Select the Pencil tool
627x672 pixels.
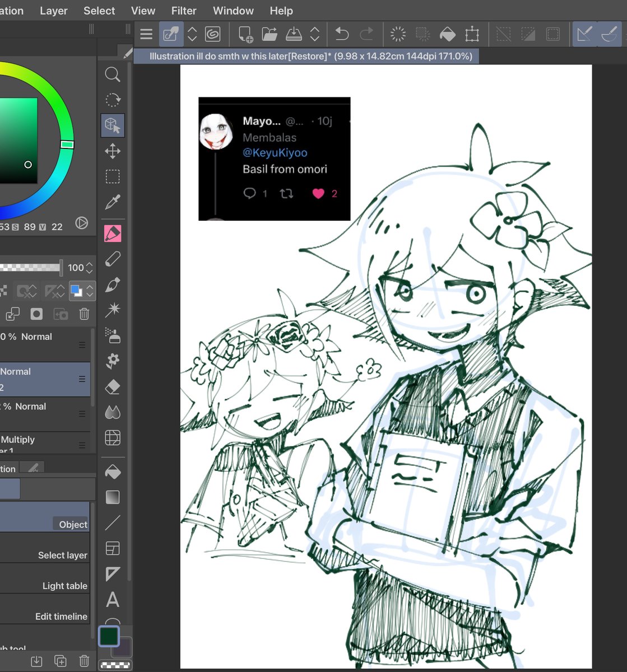[113, 259]
